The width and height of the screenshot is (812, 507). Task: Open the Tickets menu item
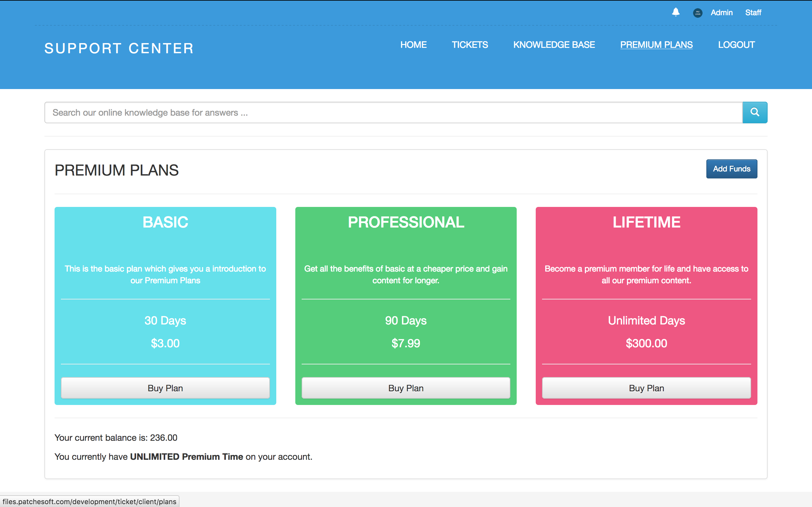(x=469, y=45)
